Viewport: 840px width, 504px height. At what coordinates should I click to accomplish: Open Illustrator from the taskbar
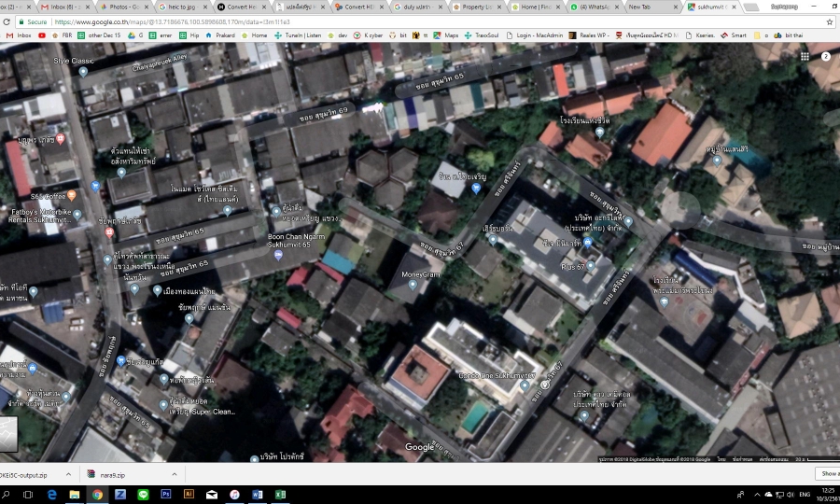[x=189, y=495]
